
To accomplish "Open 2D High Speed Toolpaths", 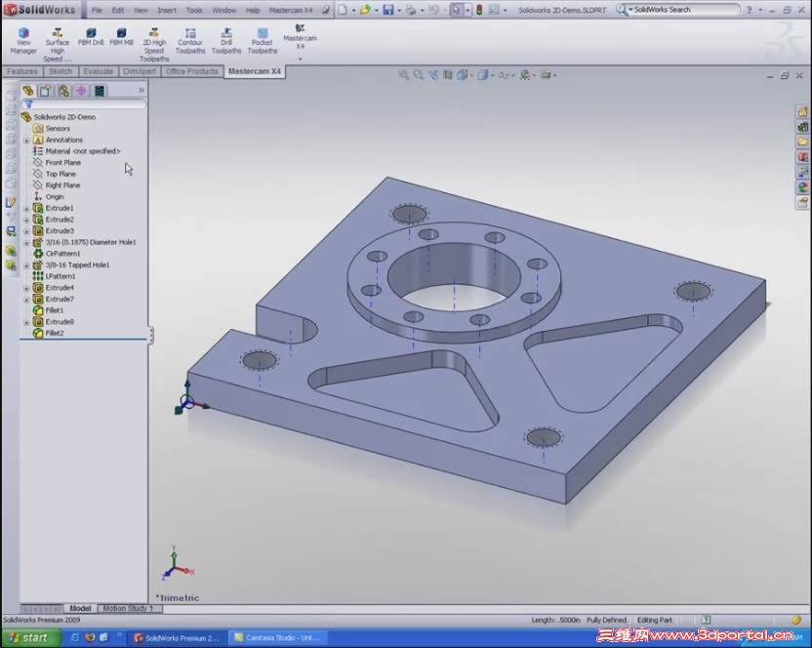I will (154, 46).
